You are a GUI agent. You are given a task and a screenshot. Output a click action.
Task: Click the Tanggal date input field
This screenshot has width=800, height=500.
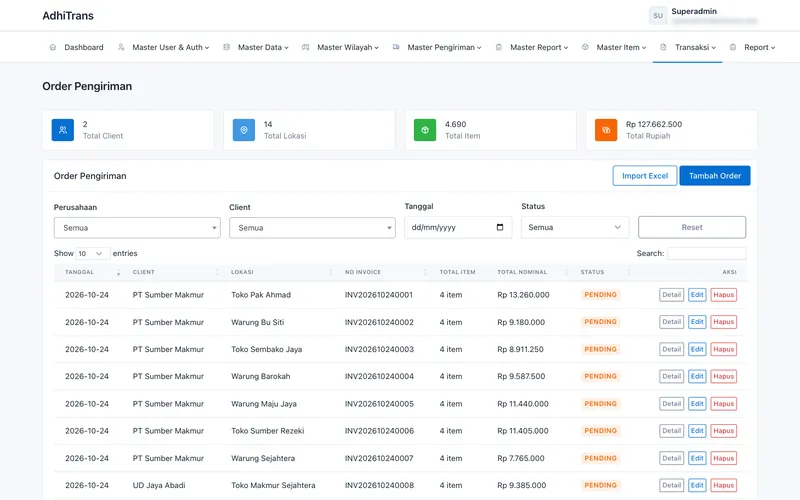[458, 227]
